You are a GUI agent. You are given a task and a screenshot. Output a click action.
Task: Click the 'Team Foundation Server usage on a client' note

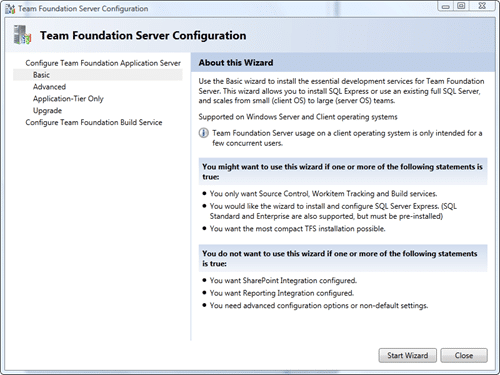347,138
